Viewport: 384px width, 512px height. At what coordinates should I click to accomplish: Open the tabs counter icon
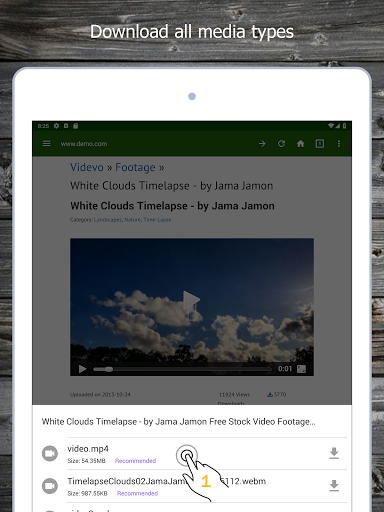[320, 144]
